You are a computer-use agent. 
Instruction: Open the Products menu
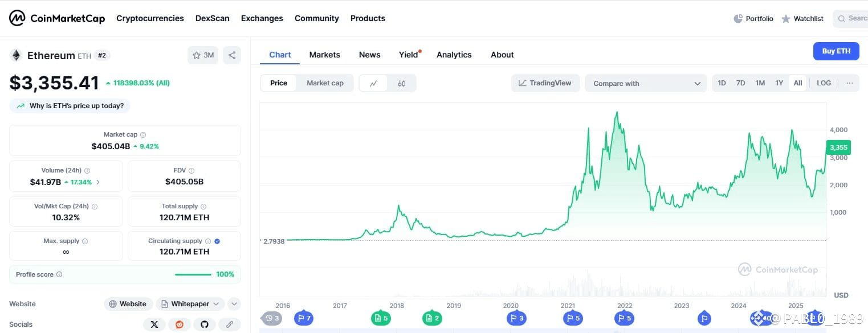(x=368, y=18)
